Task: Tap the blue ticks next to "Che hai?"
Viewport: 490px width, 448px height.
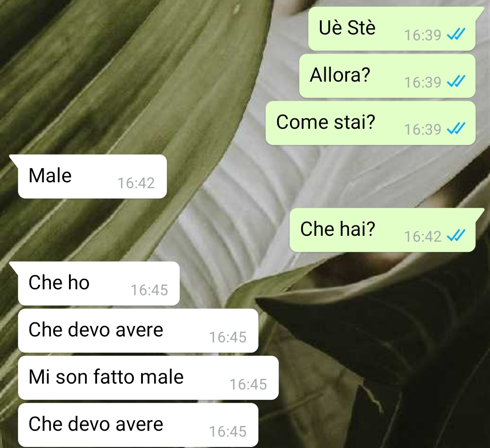Action: click(x=456, y=235)
